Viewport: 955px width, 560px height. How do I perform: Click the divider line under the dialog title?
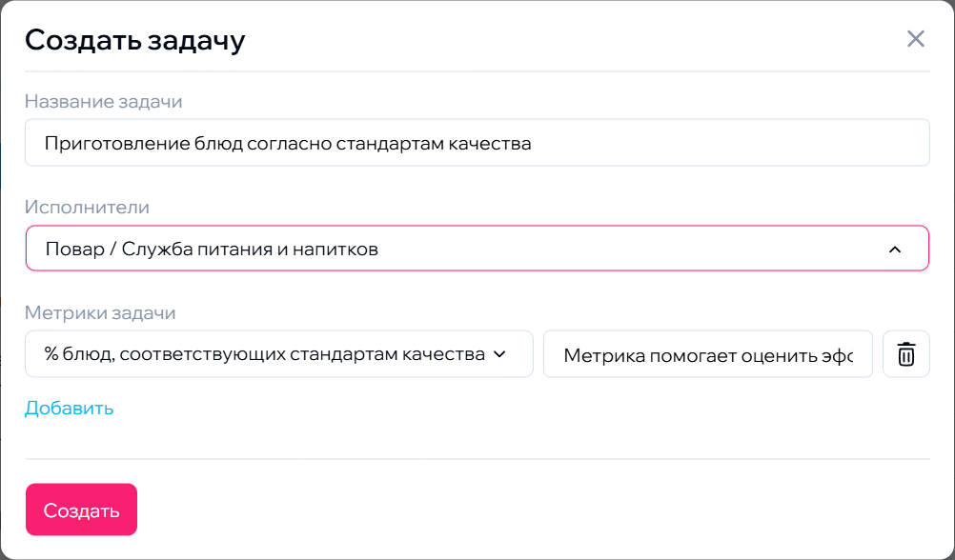(x=477, y=71)
